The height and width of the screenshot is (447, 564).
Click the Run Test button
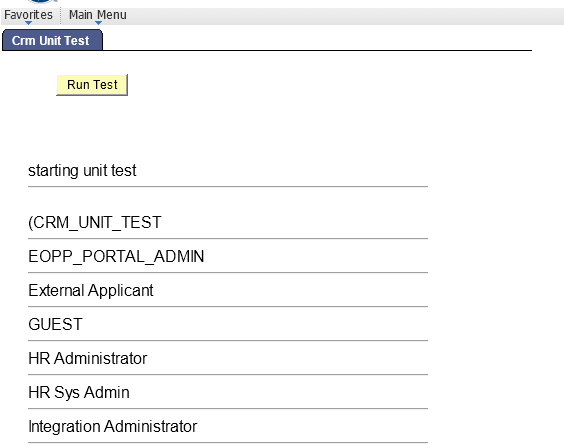(x=92, y=85)
